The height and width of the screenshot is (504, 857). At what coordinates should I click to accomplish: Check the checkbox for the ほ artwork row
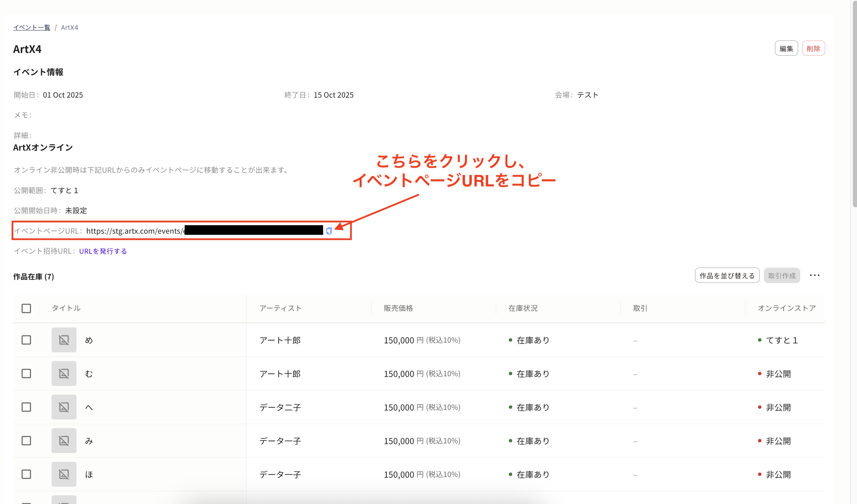pyautogui.click(x=26, y=474)
